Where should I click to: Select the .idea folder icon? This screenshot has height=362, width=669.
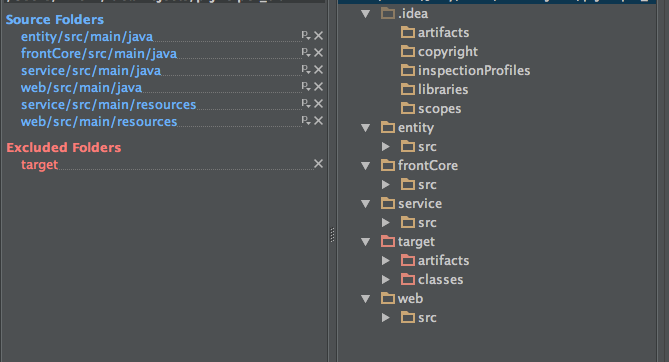point(388,14)
